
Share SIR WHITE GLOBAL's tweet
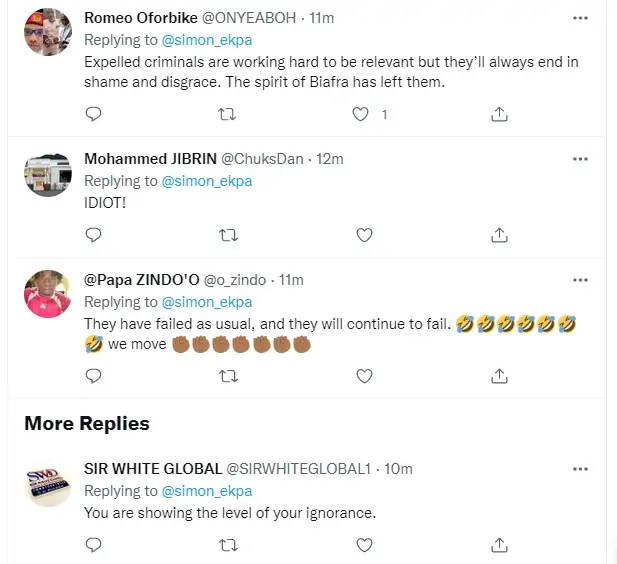click(499, 545)
